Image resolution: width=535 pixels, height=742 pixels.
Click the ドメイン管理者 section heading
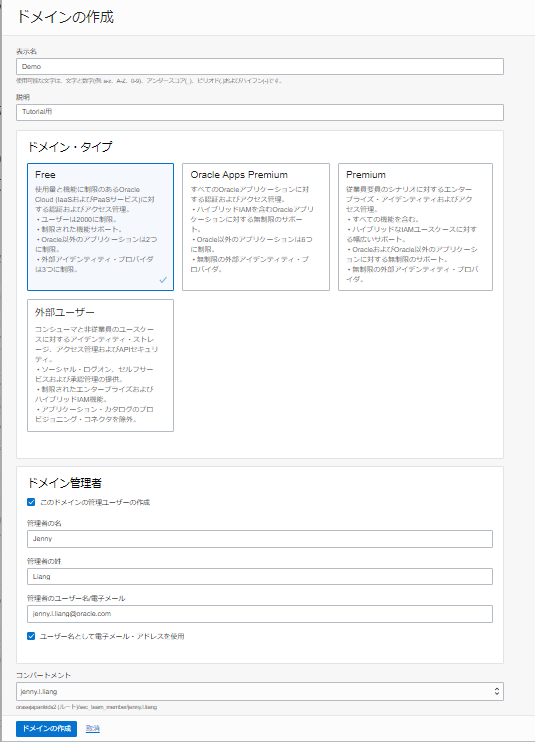tap(64, 483)
